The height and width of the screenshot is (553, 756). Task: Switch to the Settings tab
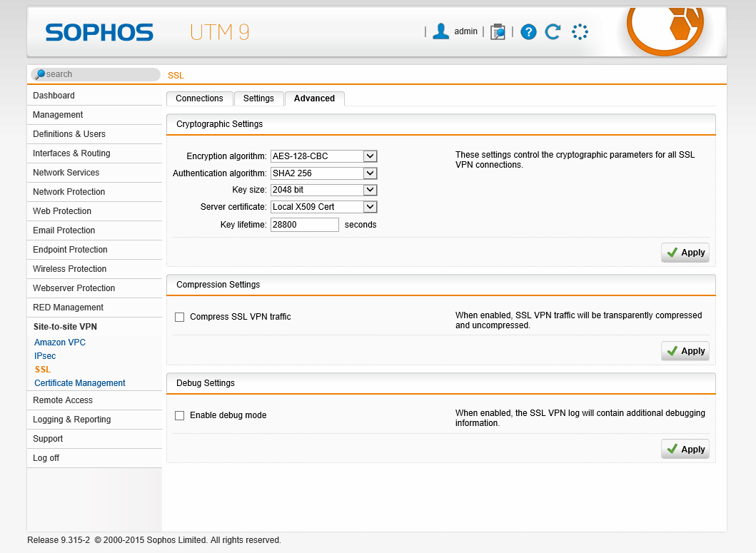[x=258, y=98]
